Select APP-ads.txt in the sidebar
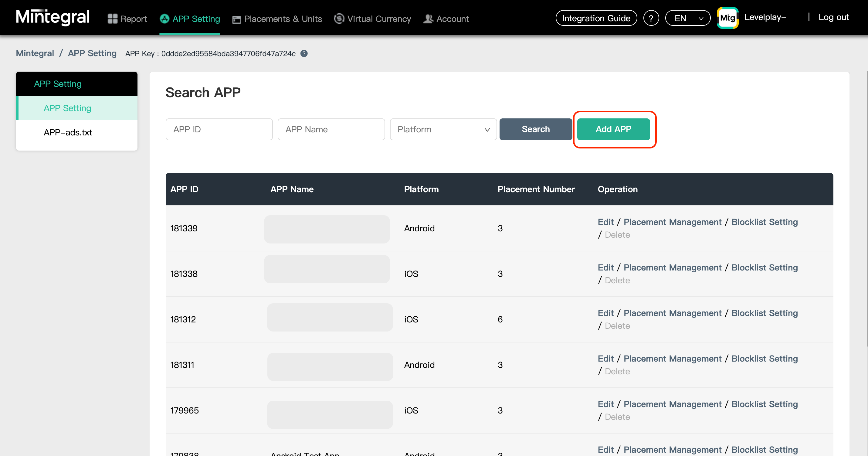The image size is (868, 456). (x=68, y=132)
